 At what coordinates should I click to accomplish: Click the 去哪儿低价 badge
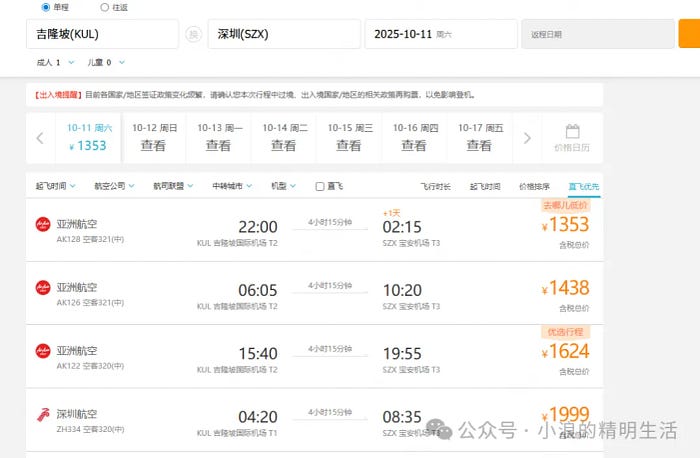565,205
